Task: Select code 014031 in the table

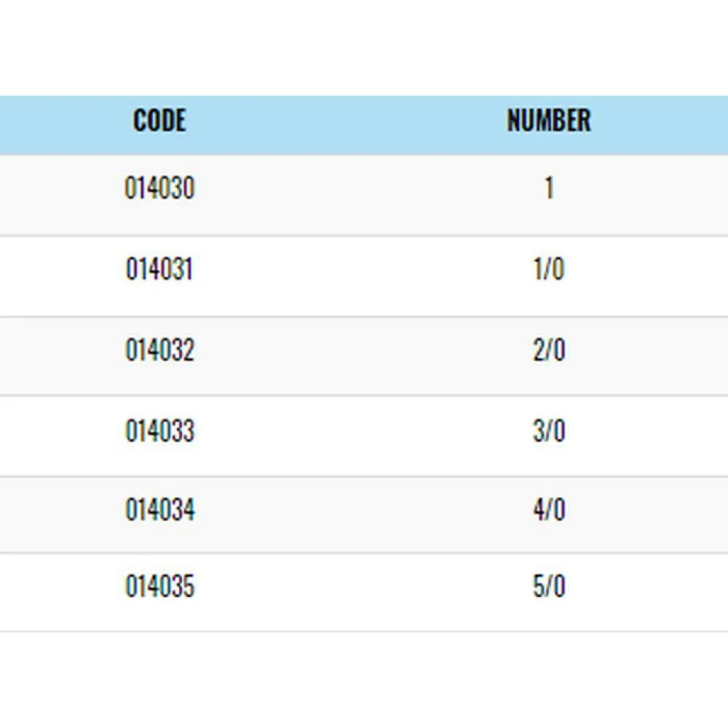Action: (159, 270)
